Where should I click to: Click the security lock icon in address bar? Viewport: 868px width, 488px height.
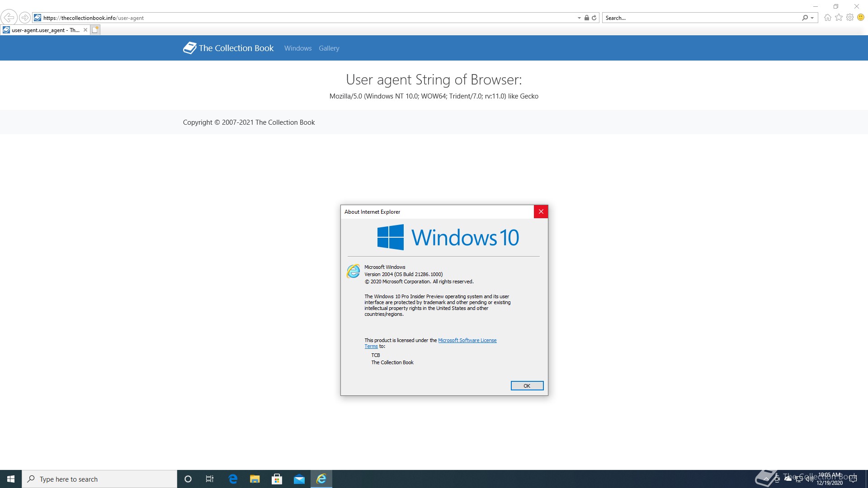(587, 18)
